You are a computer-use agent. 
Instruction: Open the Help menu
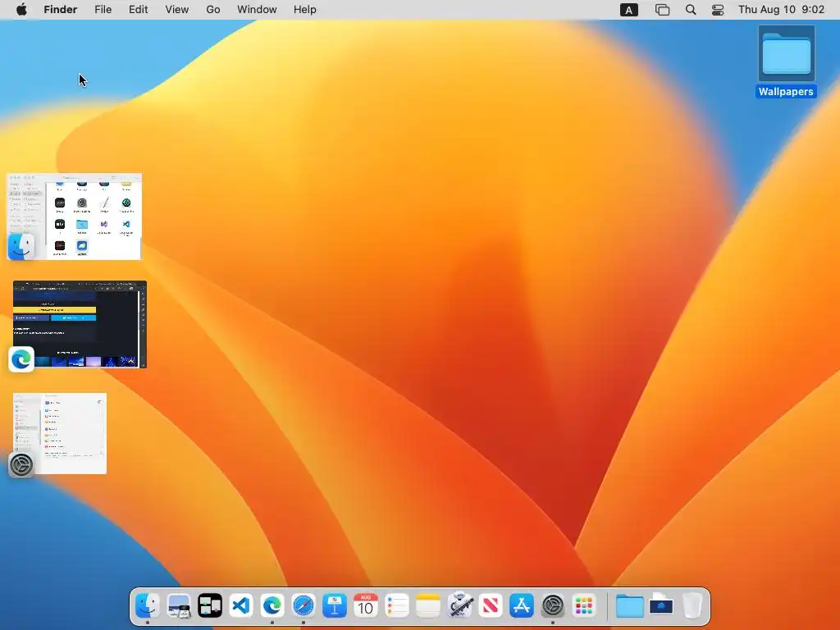(x=305, y=10)
